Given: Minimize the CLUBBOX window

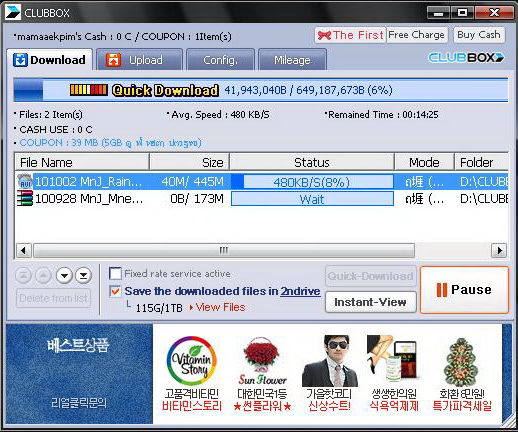Looking at the screenshot, I should (x=438, y=13).
